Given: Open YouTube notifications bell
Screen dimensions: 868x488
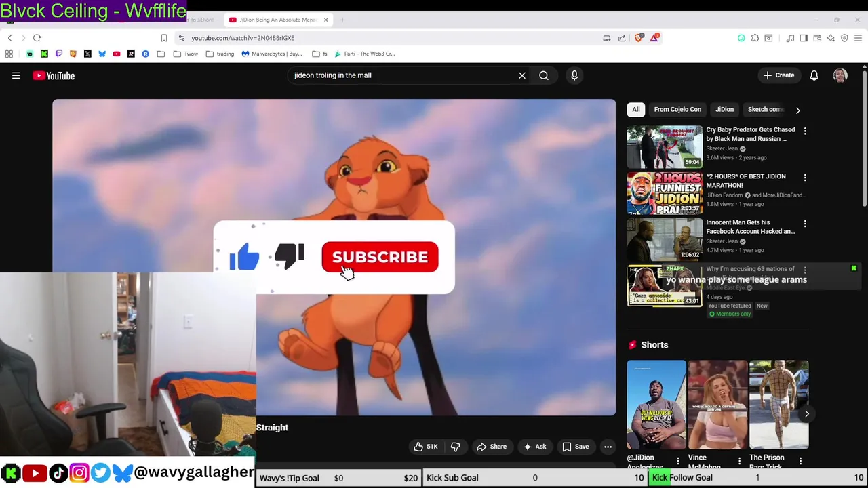Looking at the screenshot, I should coord(814,75).
